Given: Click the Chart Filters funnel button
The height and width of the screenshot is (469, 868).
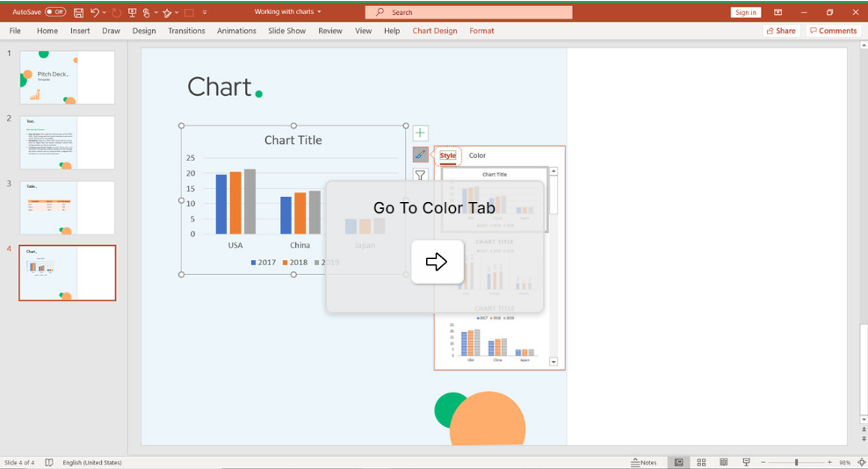Looking at the screenshot, I should pyautogui.click(x=420, y=175).
